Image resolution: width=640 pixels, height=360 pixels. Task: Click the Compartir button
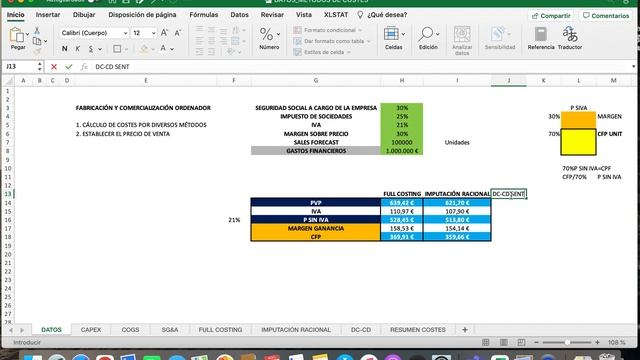tap(551, 16)
